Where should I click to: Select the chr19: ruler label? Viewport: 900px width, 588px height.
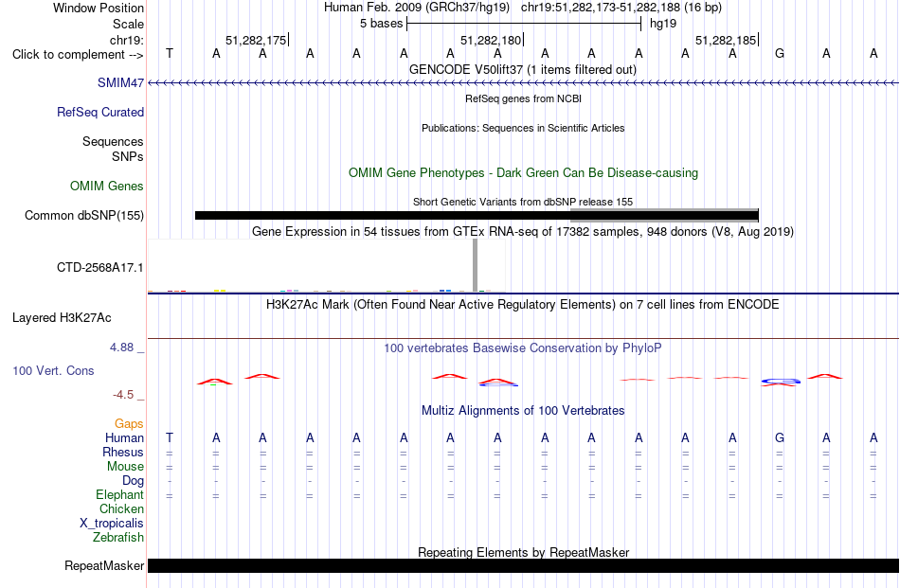(127, 40)
